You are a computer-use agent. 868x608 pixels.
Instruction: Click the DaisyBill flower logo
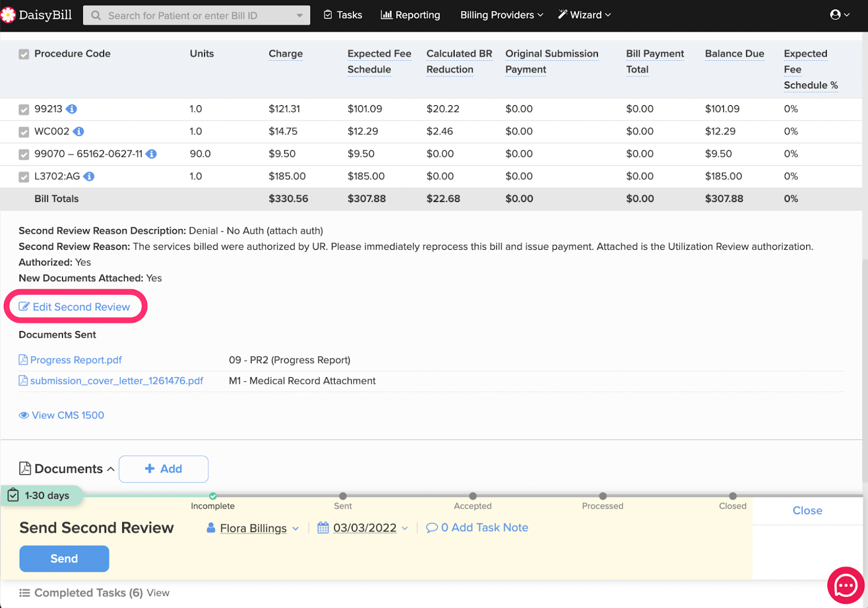[8, 15]
